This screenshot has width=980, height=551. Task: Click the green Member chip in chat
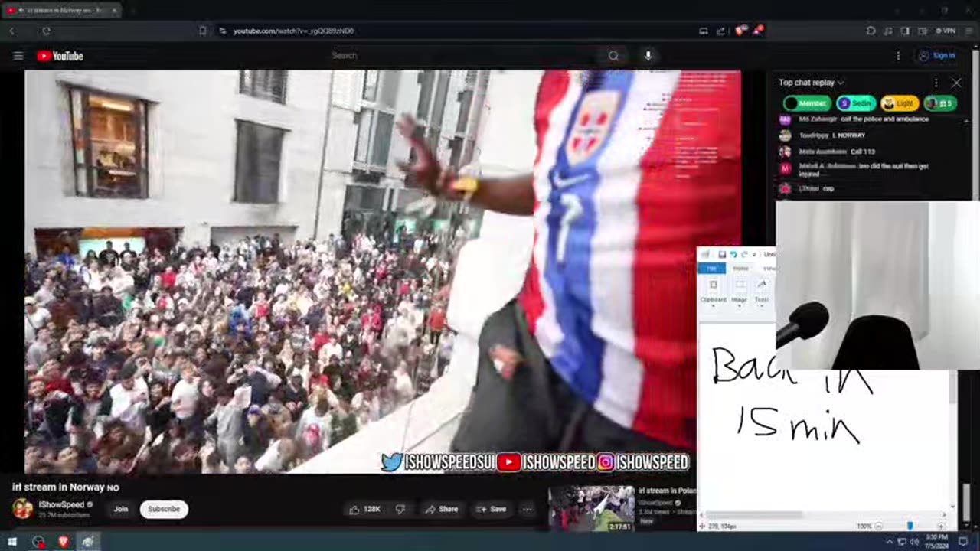coord(807,103)
